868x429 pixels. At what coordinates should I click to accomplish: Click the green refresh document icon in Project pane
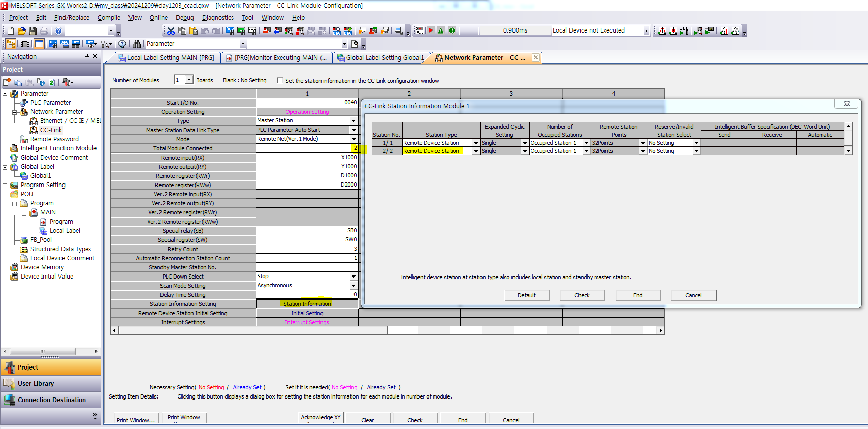51,82
